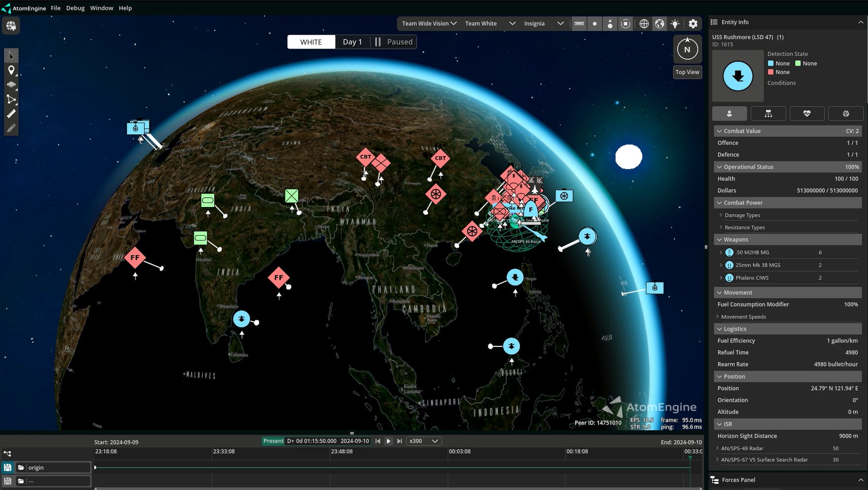This screenshot has height=490, width=868.
Task: Open the x300 playback speed dropdown
Action: 423,441
